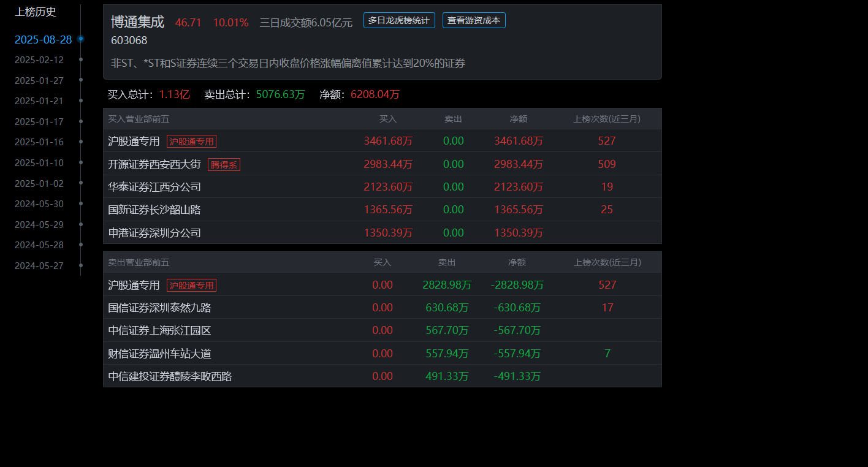Click 净额 value 6208.04万
The width and height of the screenshot is (868, 467).
[x=375, y=95]
